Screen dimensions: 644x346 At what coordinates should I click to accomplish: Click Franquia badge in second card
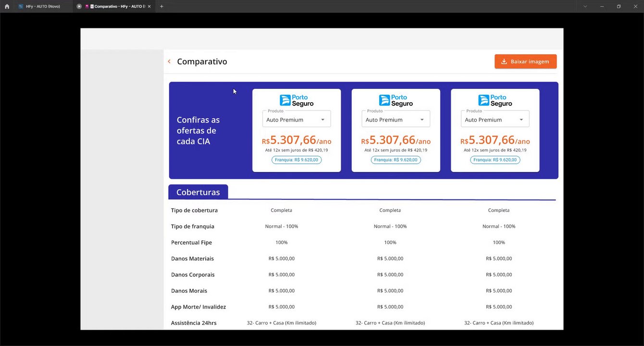396,160
